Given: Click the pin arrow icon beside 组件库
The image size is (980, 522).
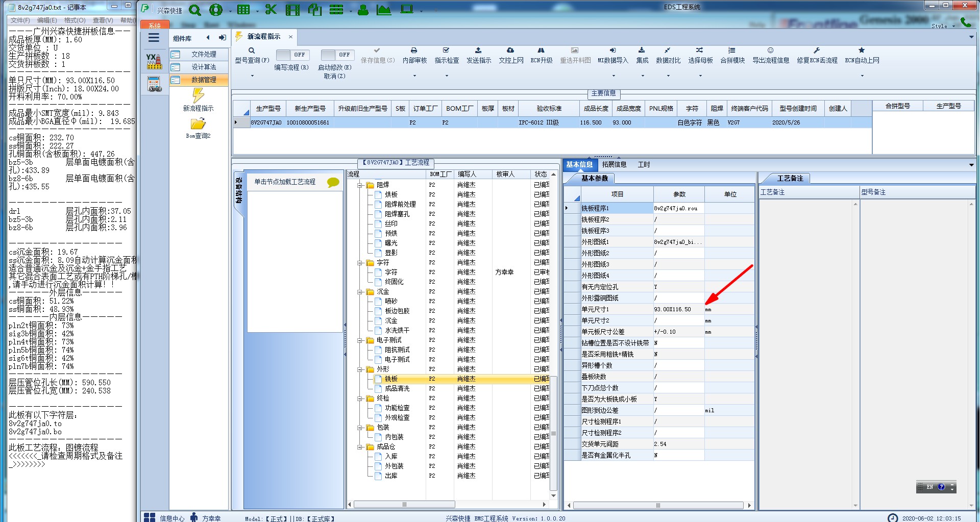Looking at the screenshot, I should [x=222, y=38].
